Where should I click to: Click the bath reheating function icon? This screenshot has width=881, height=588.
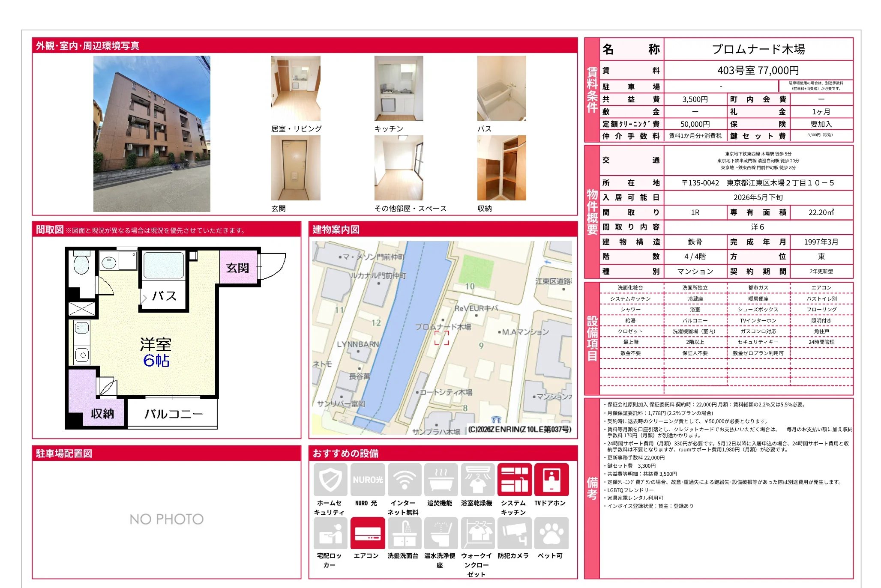(441, 480)
